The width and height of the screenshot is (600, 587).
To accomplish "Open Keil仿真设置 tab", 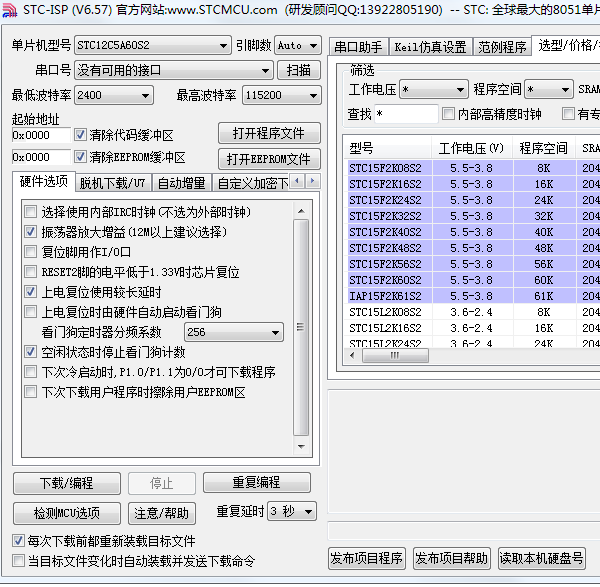I will click(x=430, y=47).
